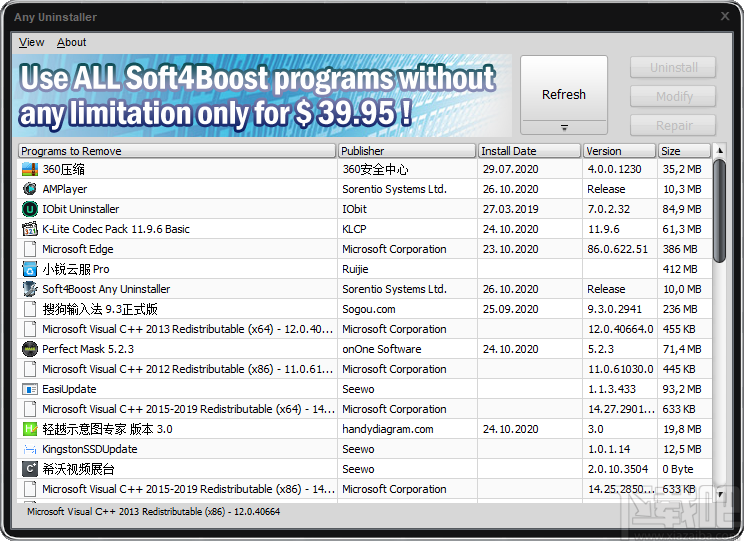Select the 360压缩 row name
The width and height of the screenshot is (744, 541).
[x=64, y=169]
